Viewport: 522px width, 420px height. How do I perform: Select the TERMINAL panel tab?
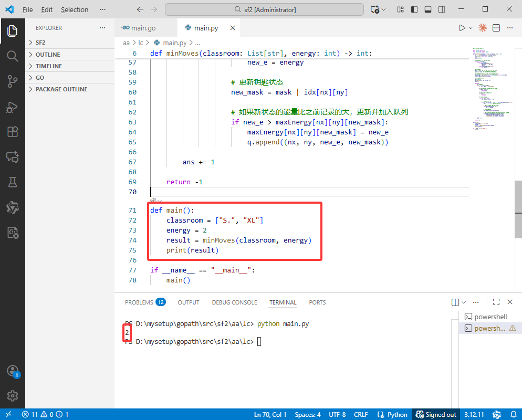tap(283, 302)
